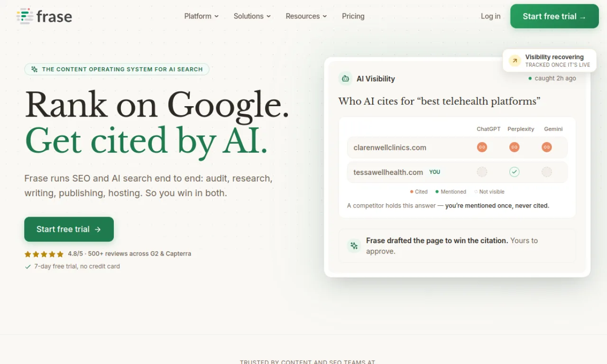Click the sparkle icon in the badge
Image resolution: width=607 pixels, height=364 pixels.
(x=34, y=69)
